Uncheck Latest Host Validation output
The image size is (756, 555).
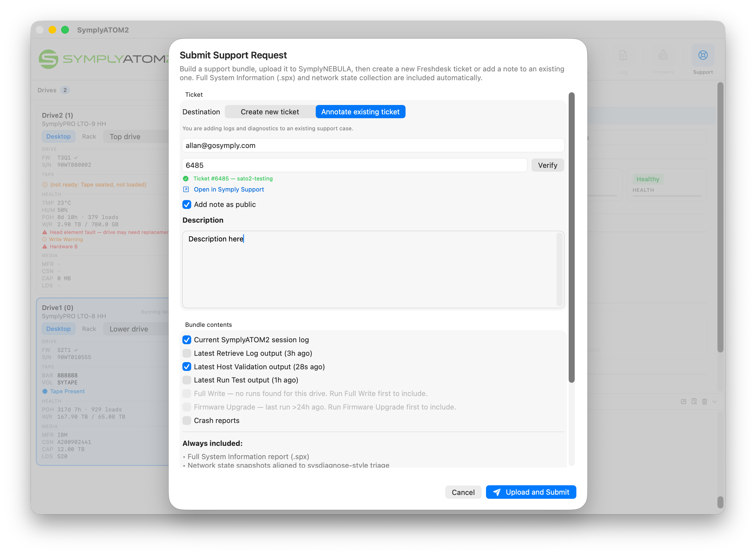click(187, 367)
